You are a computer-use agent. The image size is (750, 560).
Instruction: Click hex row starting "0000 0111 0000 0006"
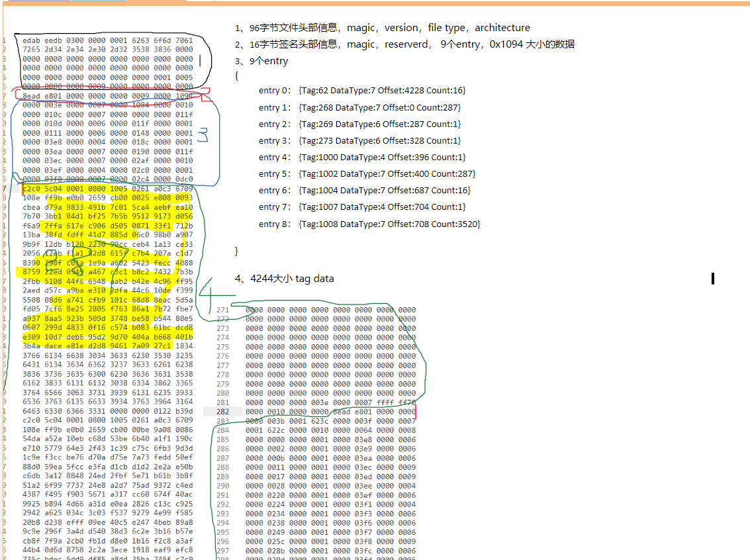point(108,134)
